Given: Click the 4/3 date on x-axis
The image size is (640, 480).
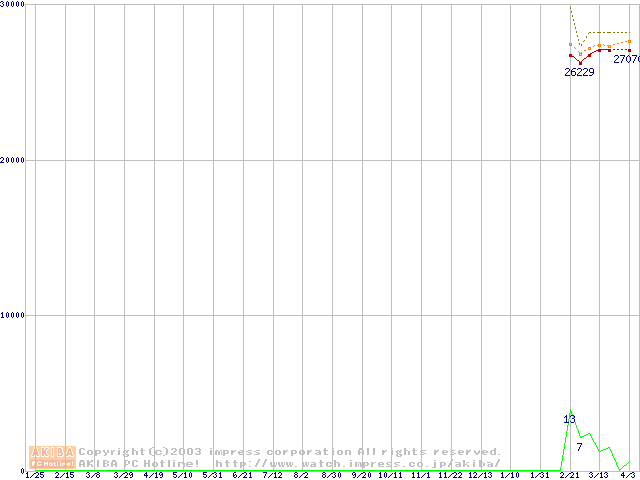Looking at the screenshot, I should pyautogui.click(x=628, y=475).
